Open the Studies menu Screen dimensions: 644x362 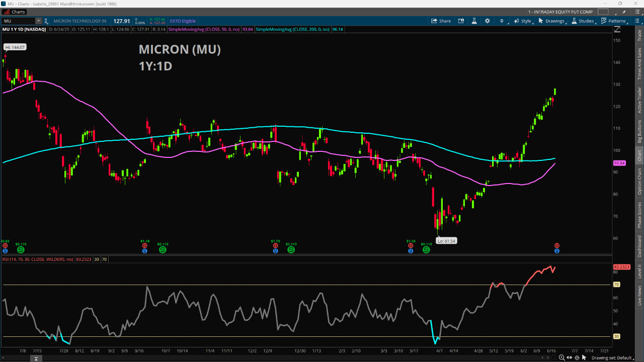coord(583,21)
